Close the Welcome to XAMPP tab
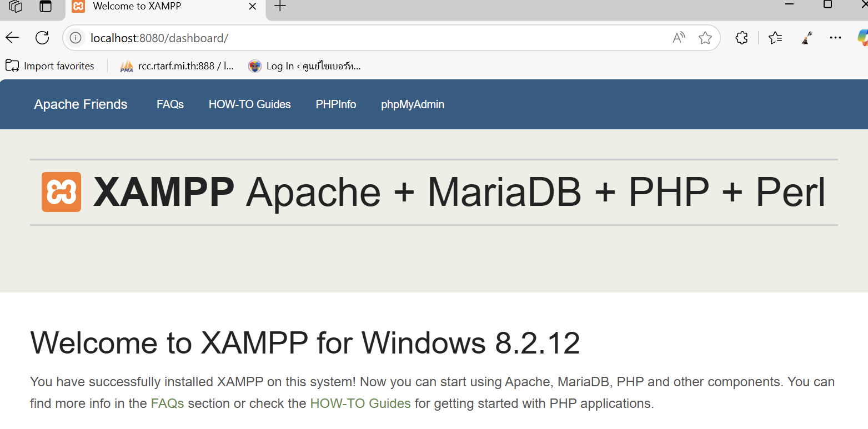The image size is (868, 429). (x=252, y=6)
